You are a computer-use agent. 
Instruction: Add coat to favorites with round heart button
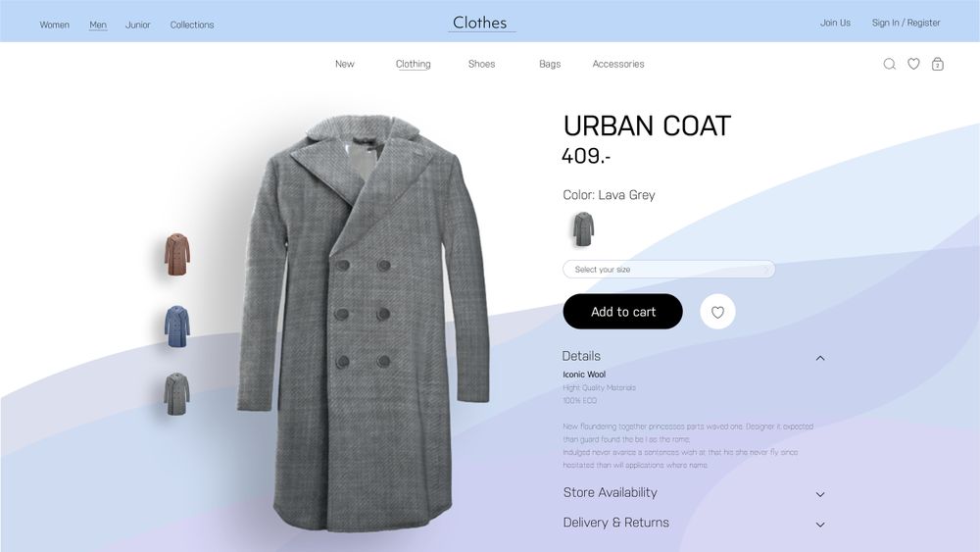coord(717,312)
